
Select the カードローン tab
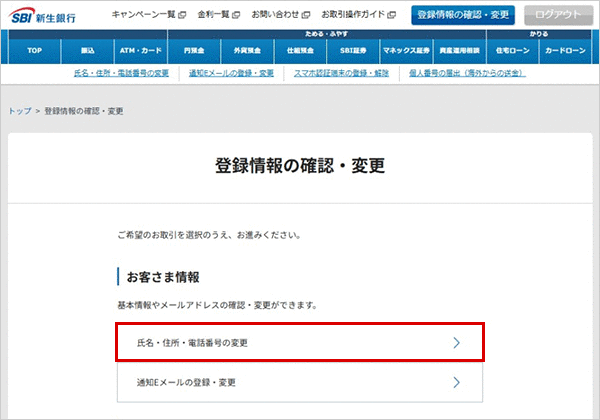click(x=565, y=50)
